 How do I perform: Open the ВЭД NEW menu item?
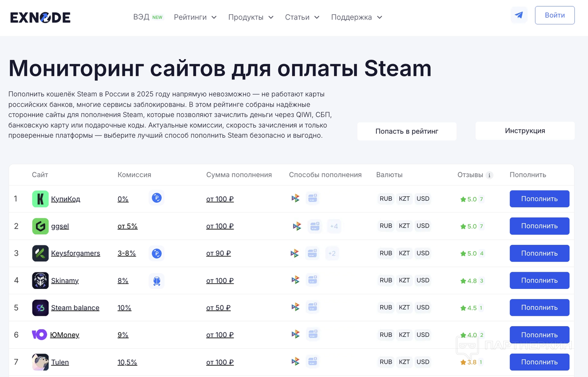tap(147, 17)
